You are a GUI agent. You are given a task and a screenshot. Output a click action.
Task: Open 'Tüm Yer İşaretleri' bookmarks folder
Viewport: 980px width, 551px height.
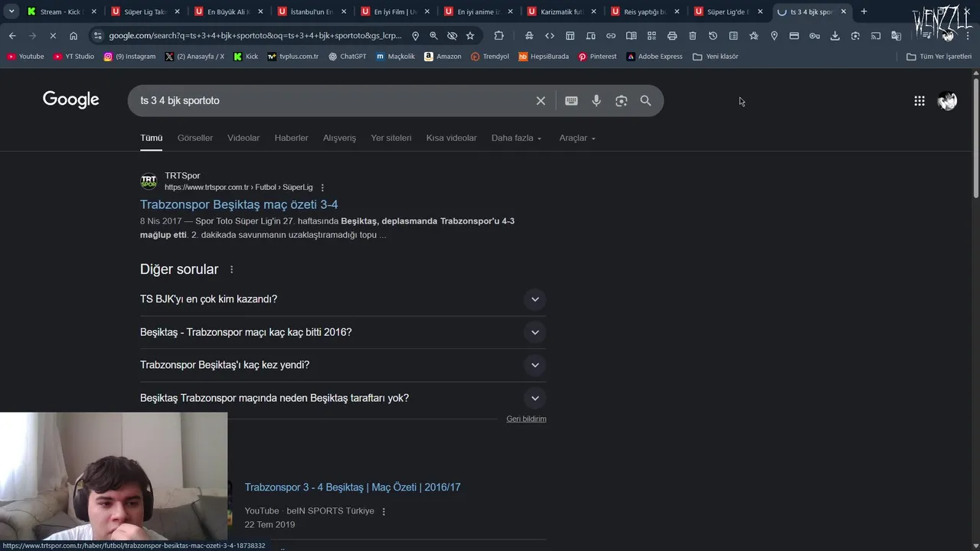(x=939, y=57)
